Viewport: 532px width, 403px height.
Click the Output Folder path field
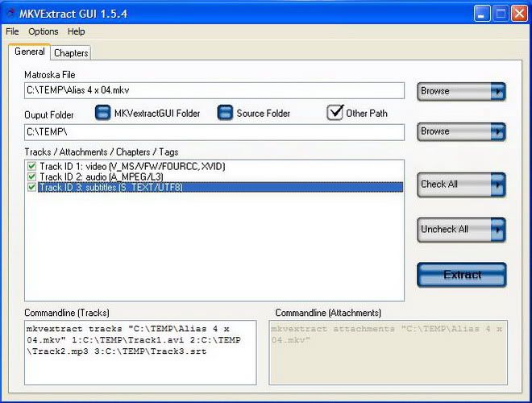214,132
